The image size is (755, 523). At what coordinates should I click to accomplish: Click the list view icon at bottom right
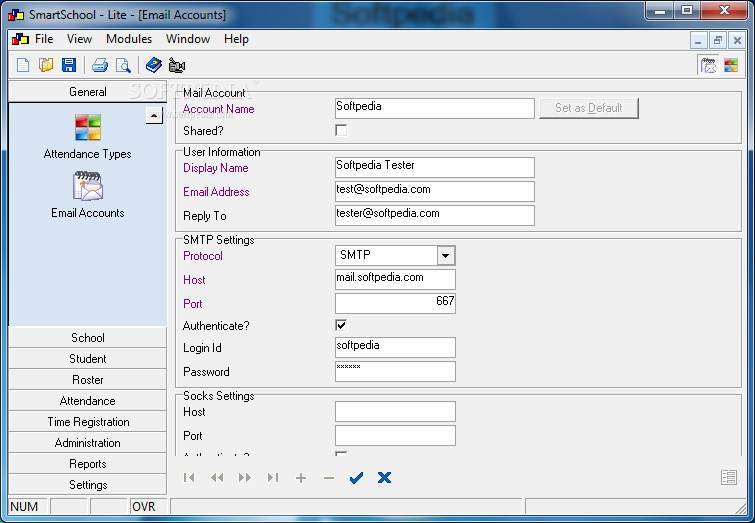click(x=729, y=477)
